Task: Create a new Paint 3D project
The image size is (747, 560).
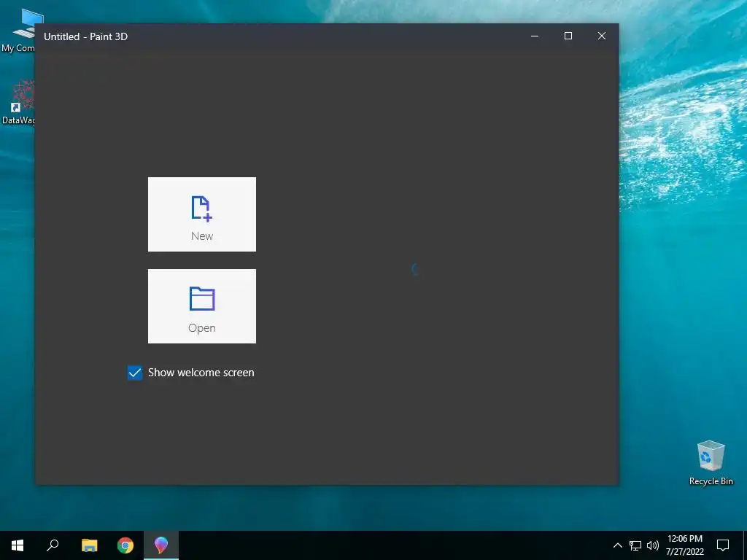Action: tap(201, 214)
